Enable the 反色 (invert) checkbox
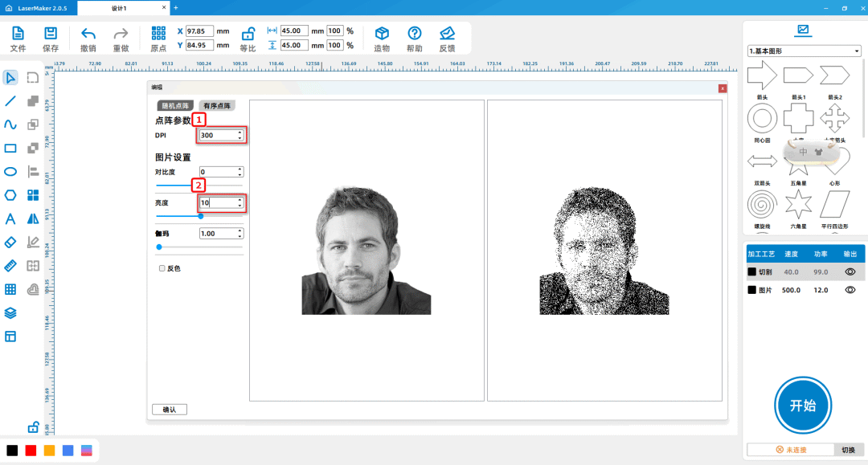 tap(162, 268)
